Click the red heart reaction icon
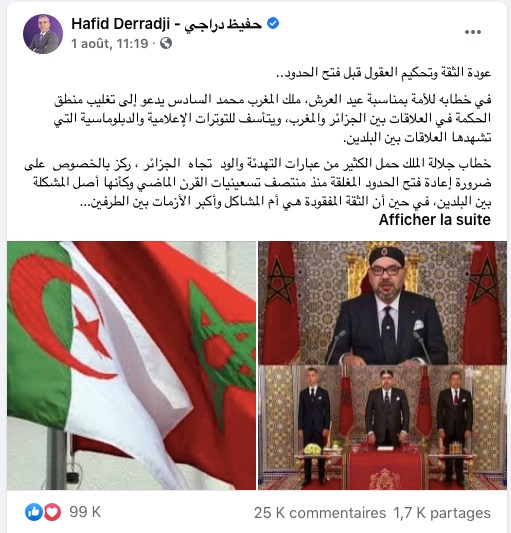Image resolution: width=511 pixels, height=533 pixels. (52, 512)
